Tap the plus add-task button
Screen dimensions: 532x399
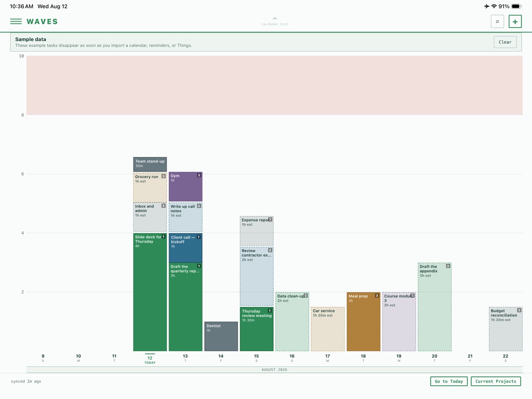[x=515, y=21]
